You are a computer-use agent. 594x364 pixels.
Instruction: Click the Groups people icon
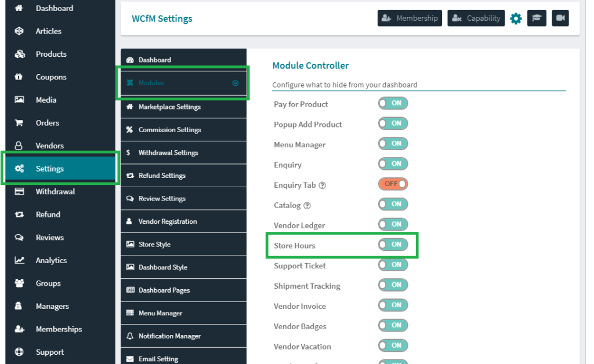(x=19, y=283)
